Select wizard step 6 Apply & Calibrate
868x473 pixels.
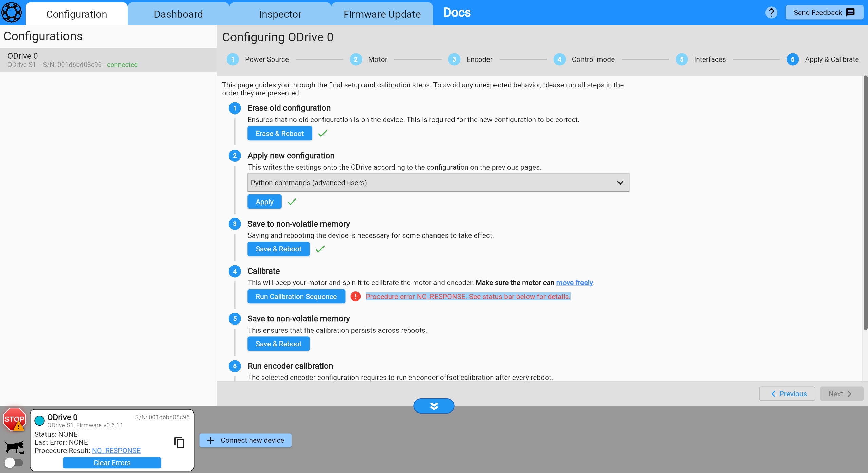click(823, 59)
